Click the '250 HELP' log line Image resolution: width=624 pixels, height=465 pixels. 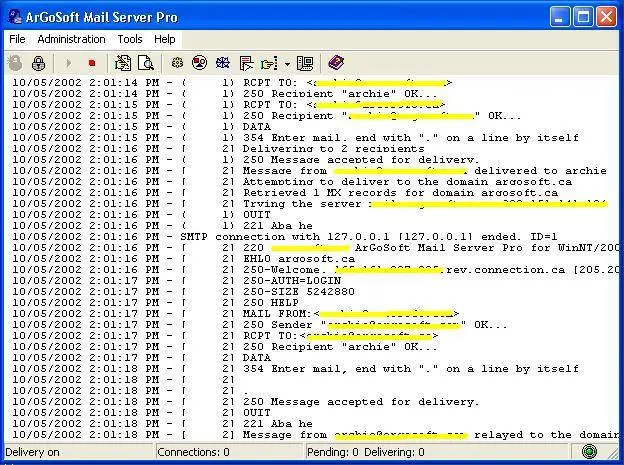click(x=155, y=303)
